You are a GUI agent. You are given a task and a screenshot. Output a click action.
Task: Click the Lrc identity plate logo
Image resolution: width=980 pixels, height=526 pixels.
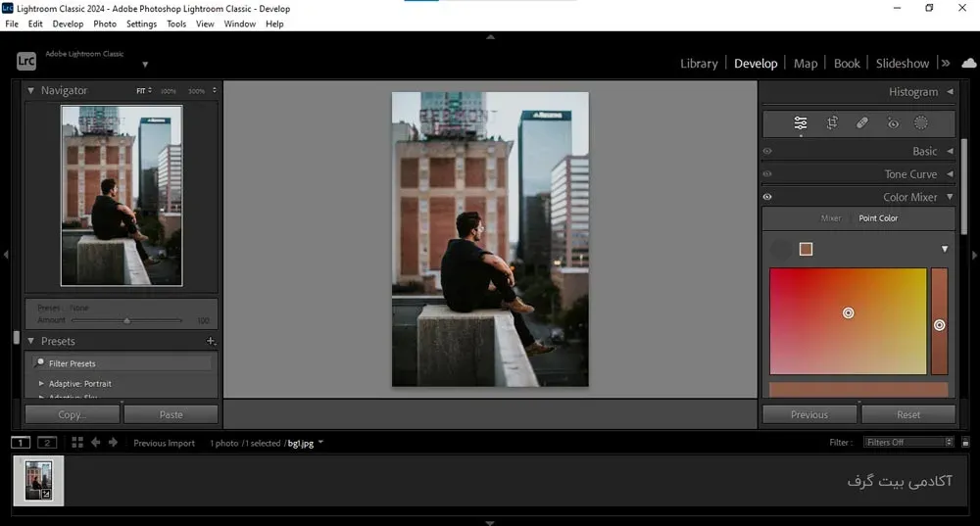click(x=26, y=61)
